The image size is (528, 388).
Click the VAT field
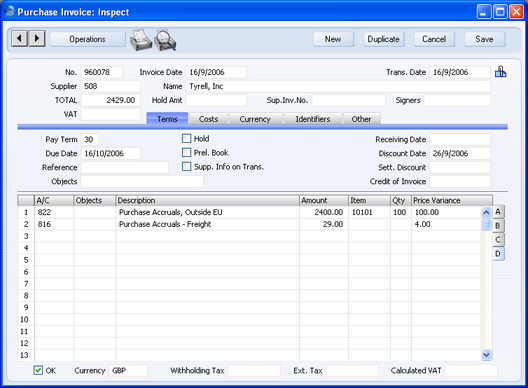click(110, 114)
